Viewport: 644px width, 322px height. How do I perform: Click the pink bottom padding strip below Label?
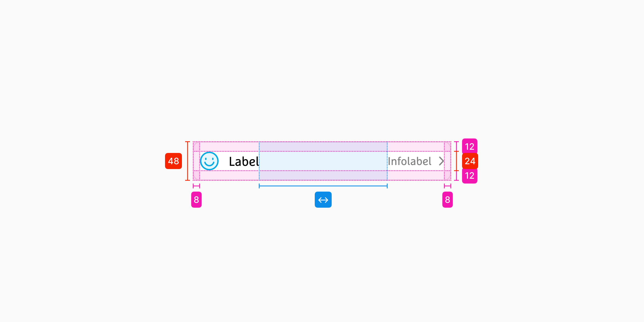tap(229, 175)
